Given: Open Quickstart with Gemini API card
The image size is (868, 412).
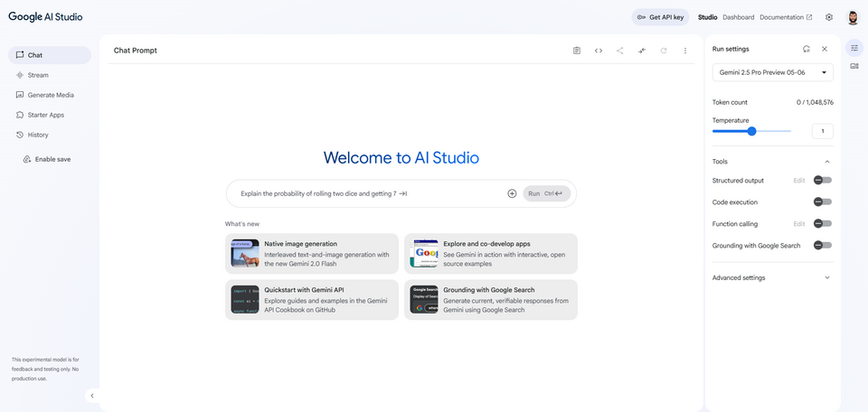Looking at the screenshot, I should [312, 300].
